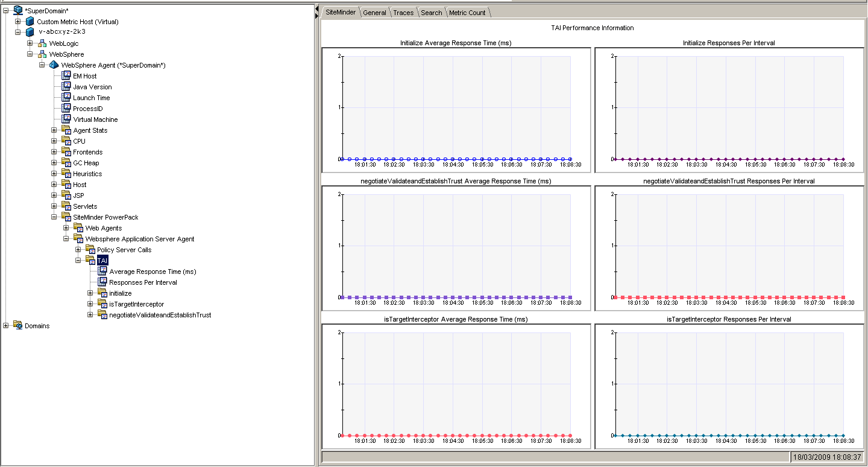This screenshot has width=868, height=467.
Task: Click the CPU folder icon
Action: tap(66, 141)
